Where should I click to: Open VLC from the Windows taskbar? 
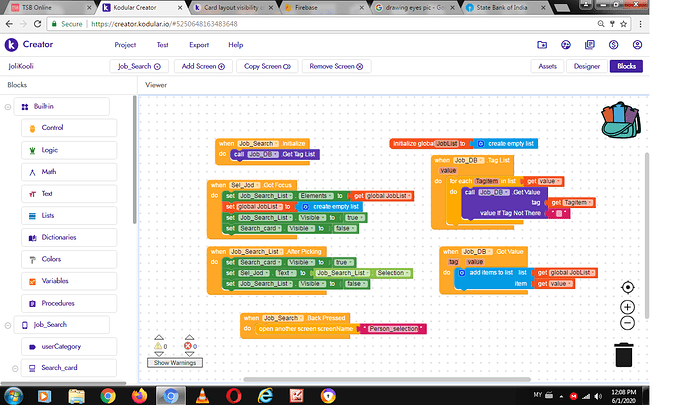(204, 395)
